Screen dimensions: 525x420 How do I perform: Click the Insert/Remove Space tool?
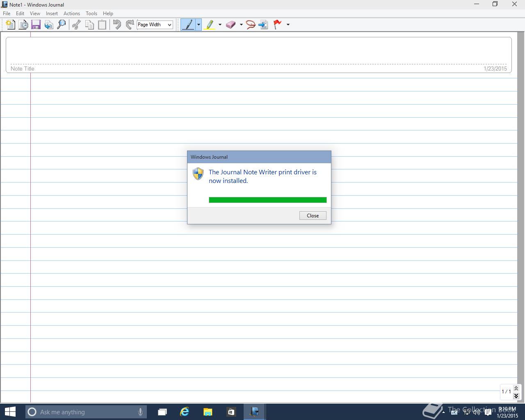click(263, 25)
